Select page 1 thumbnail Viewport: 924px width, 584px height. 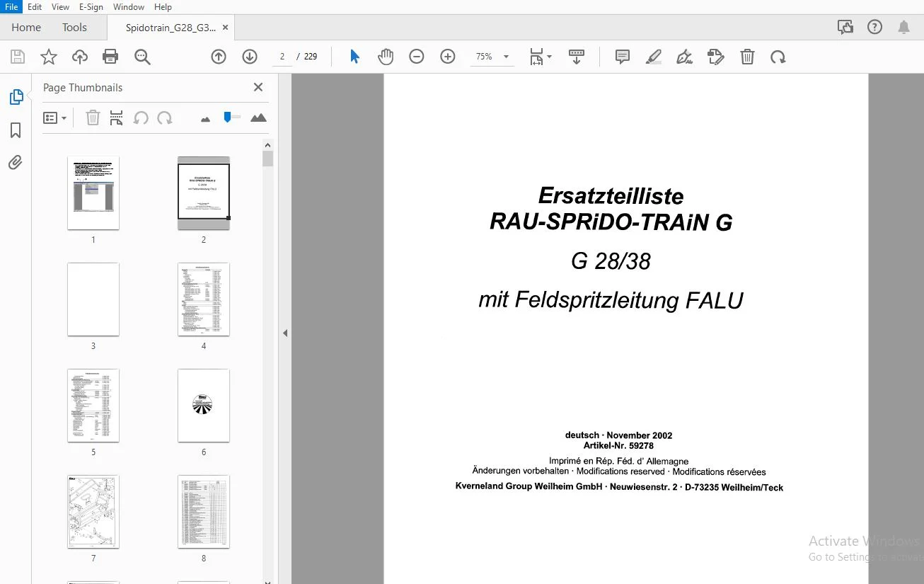93,193
